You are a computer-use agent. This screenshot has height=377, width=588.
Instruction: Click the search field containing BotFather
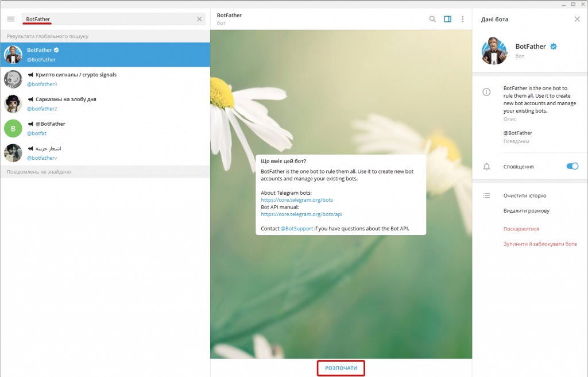(114, 19)
